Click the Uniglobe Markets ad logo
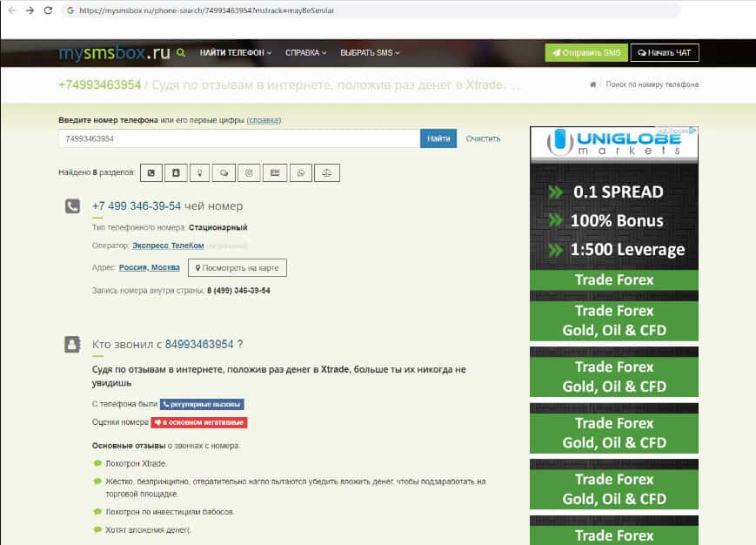This screenshot has height=545, width=756. (x=614, y=144)
